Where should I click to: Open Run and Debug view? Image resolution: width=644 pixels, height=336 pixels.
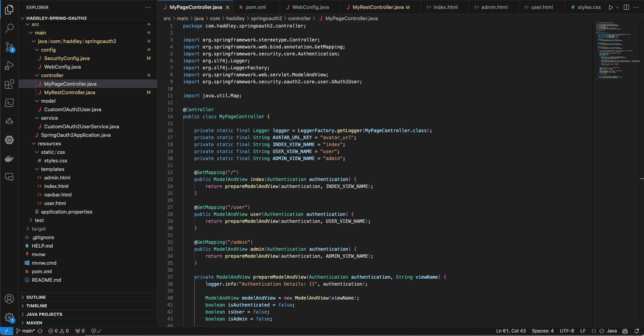click(9, 65)
